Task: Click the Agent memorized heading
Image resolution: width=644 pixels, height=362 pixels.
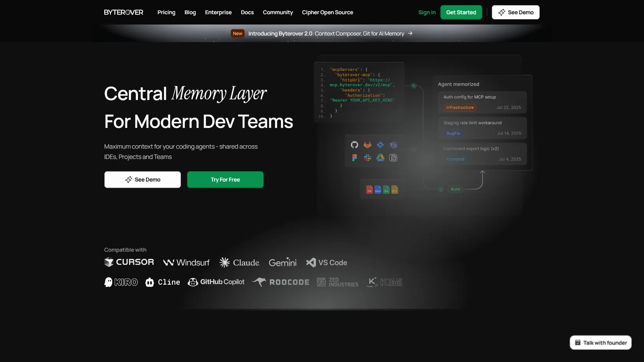Action: click(x=458, y=84)
